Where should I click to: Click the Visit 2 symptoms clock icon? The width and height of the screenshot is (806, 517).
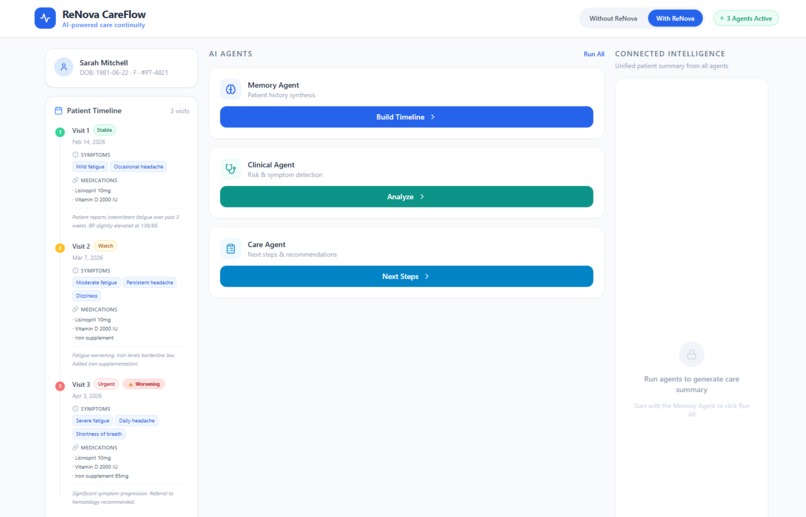tap(76, 270)
